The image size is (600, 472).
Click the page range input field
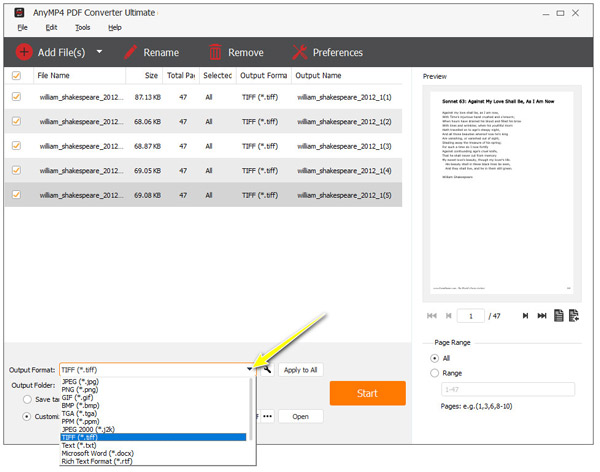[x=508, y=389]
